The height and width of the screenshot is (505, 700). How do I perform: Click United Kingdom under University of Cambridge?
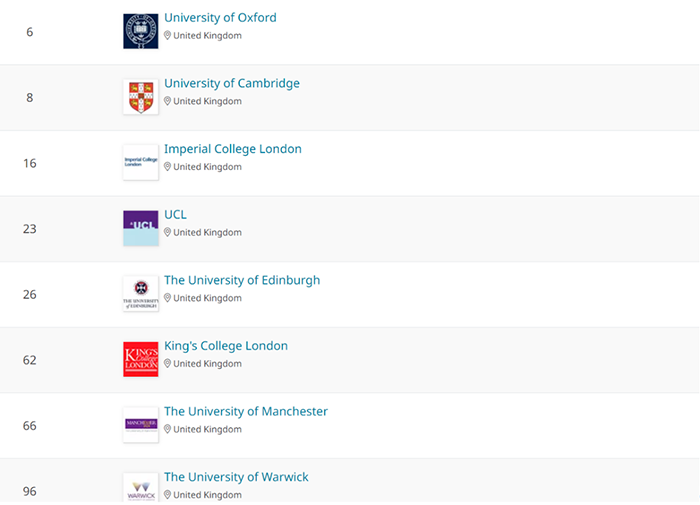pyautogui.click(x=207, y=102)
